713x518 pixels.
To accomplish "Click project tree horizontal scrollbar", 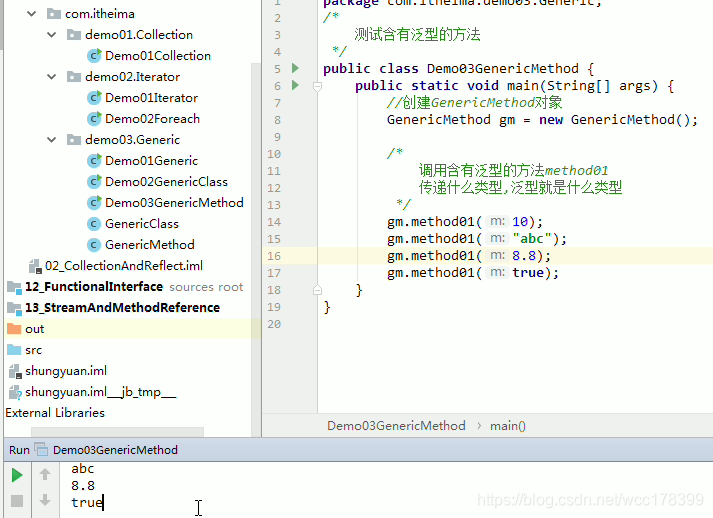I will pos(117,431).
